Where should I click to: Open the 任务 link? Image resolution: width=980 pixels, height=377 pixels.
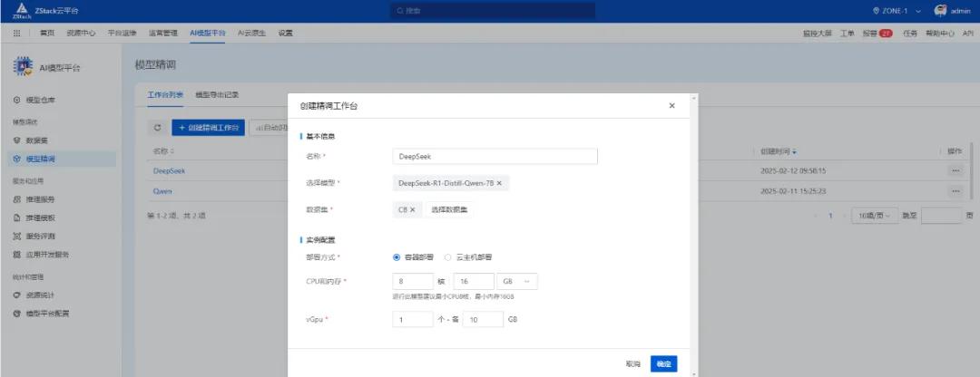910,34
